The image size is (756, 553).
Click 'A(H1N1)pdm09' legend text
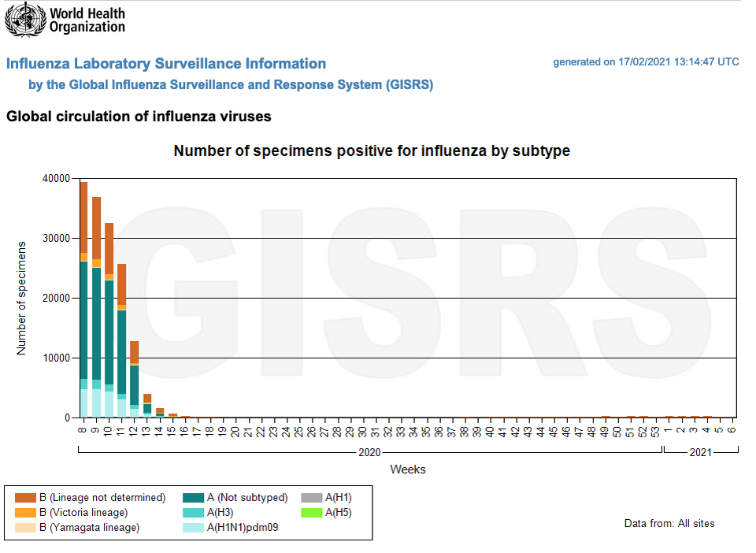click(243, 528)
